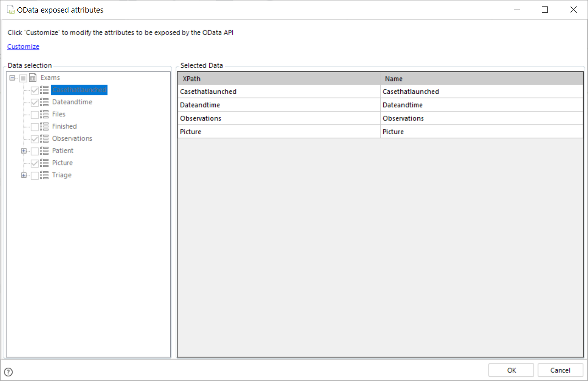Open help with the question mark icon

coord(8,372)
